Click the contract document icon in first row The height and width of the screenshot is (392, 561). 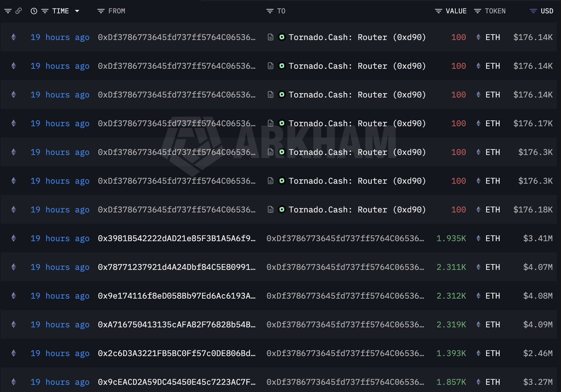(x=270, y=37)
